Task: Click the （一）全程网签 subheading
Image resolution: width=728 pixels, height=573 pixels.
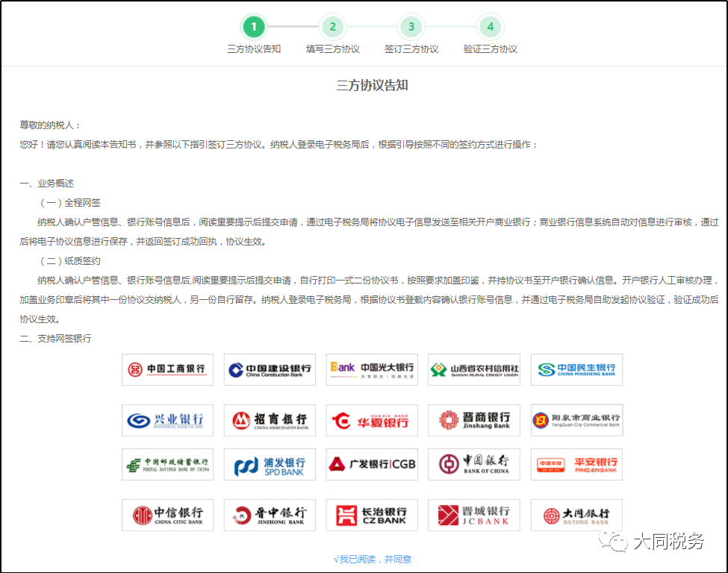Action: point(69,203)
